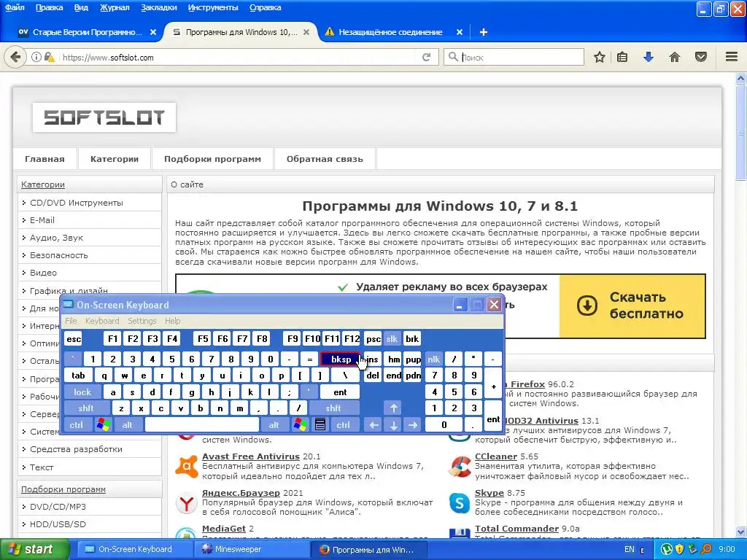The image size is (747, 560).
Task: Toggle the nlk num lock key
Action: pos(433,359)
